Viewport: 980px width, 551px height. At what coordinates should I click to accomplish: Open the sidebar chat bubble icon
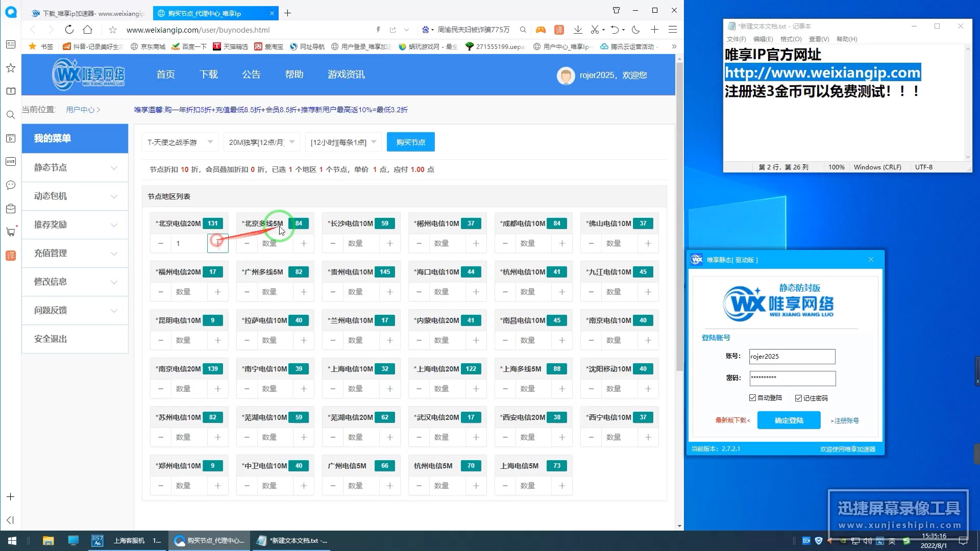[11, 185]
